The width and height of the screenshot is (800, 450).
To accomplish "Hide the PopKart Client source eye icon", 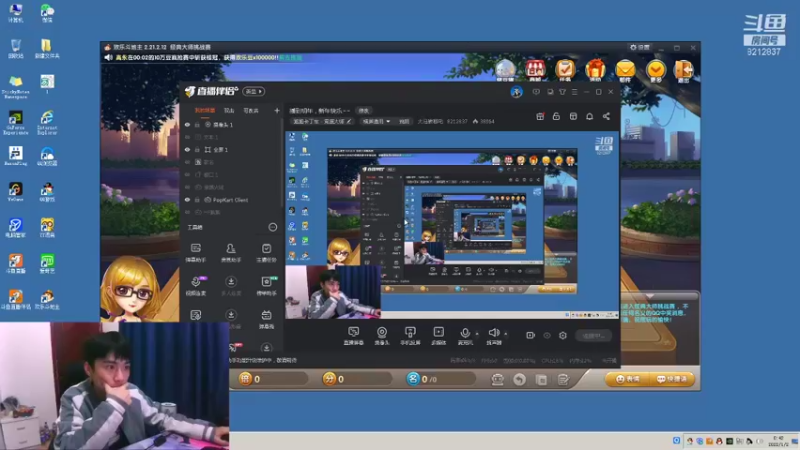I will (x=187, y=200).
